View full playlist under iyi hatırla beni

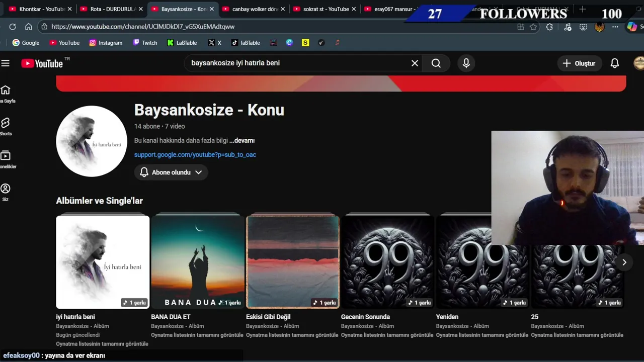[102, 344]
